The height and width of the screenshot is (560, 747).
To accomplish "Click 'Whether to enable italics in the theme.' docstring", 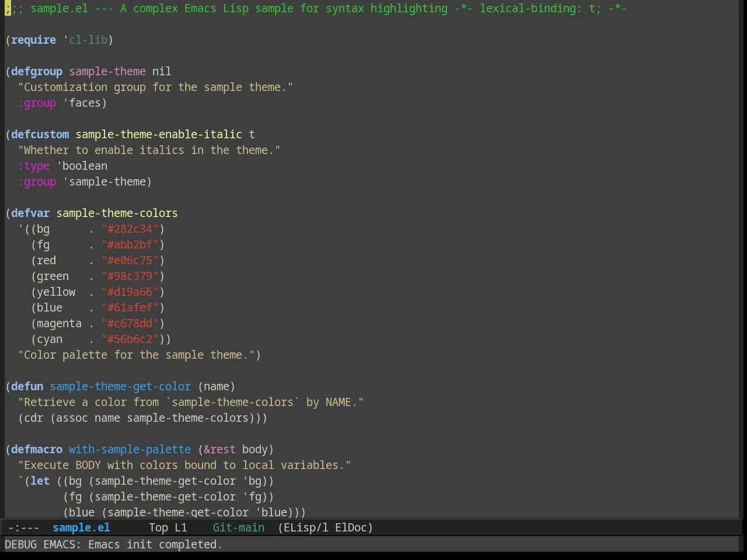I will 149,150.
